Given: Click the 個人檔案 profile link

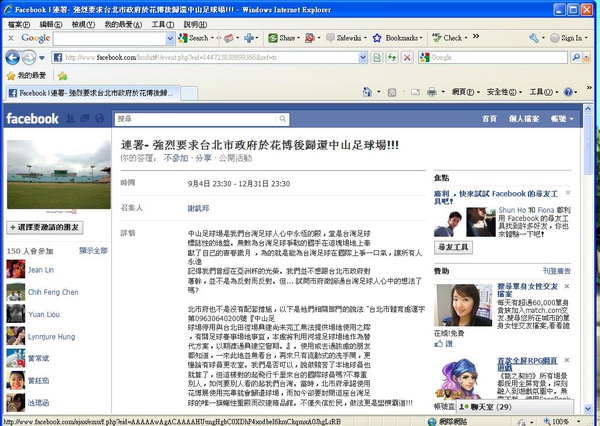Looking at the screenshot, I should click(x=523, y=119).
